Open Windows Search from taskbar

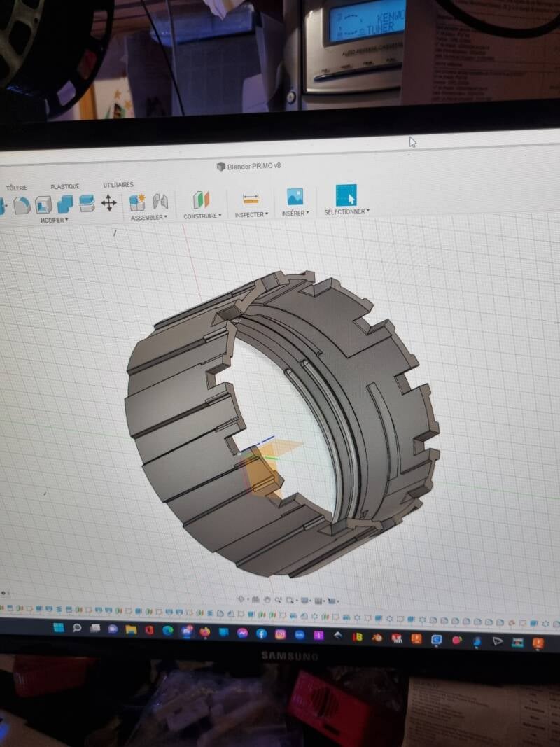click(77, 628)
